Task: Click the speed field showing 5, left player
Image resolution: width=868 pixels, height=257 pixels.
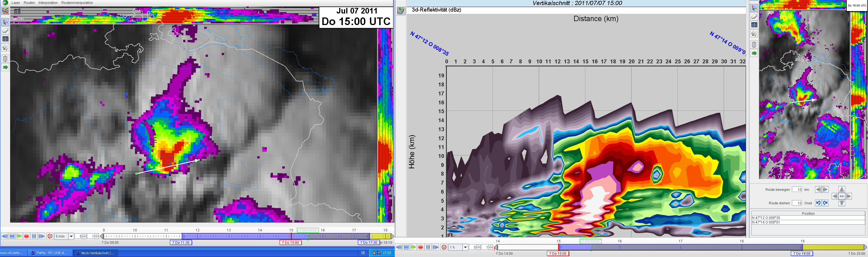Action: point(79,236)
